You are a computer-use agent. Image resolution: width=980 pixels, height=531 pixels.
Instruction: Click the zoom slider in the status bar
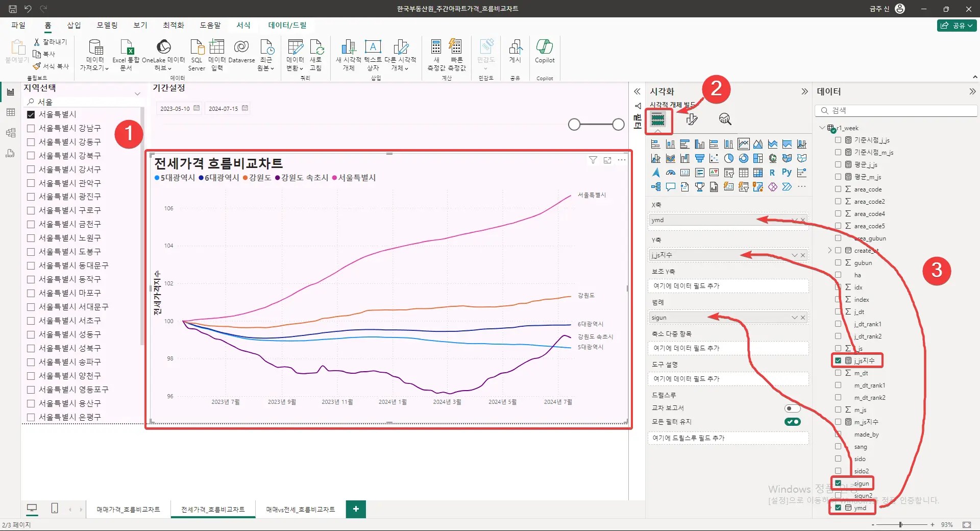tap(901, 525)
